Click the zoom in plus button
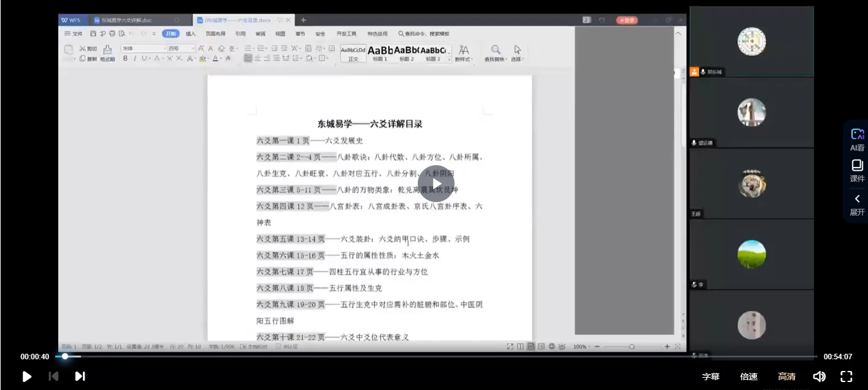 (667, 346)
